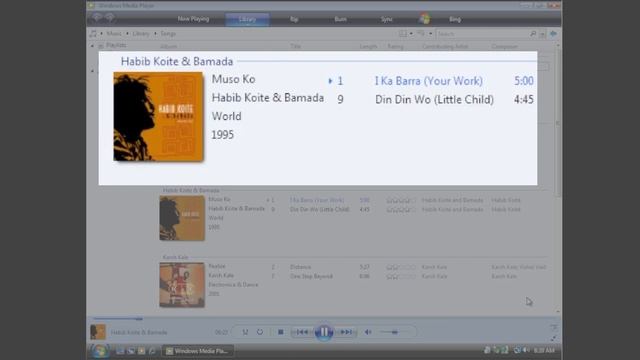640x360 pixels.
Task: Click the Habib Koite & Bamada group header
Action: 191,190
